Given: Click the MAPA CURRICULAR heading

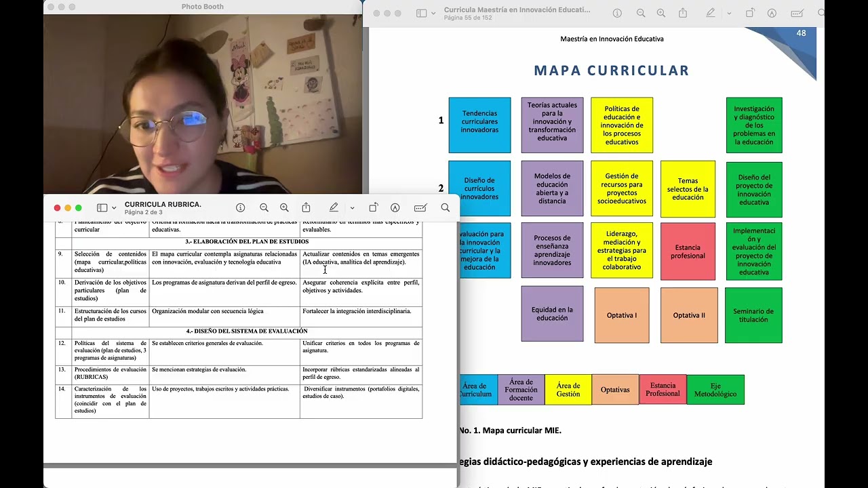Looking at the screenshot, I should 612,70.
